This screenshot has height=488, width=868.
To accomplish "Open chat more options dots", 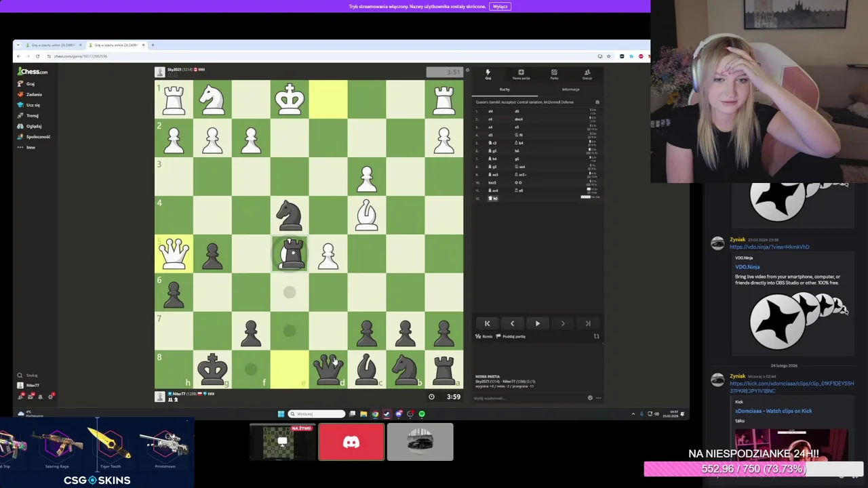I will [598, 398].
